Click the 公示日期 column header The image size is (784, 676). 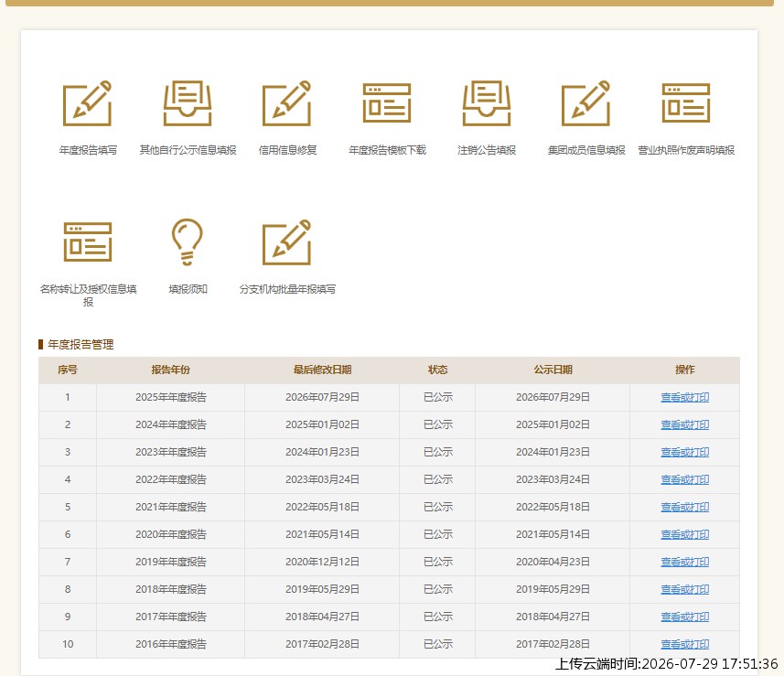click(553, 370)
